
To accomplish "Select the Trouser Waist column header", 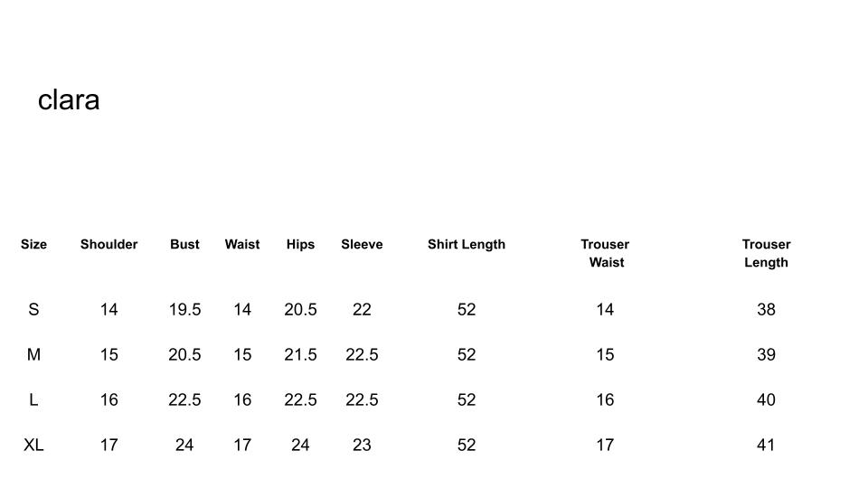I will (605, 253).
